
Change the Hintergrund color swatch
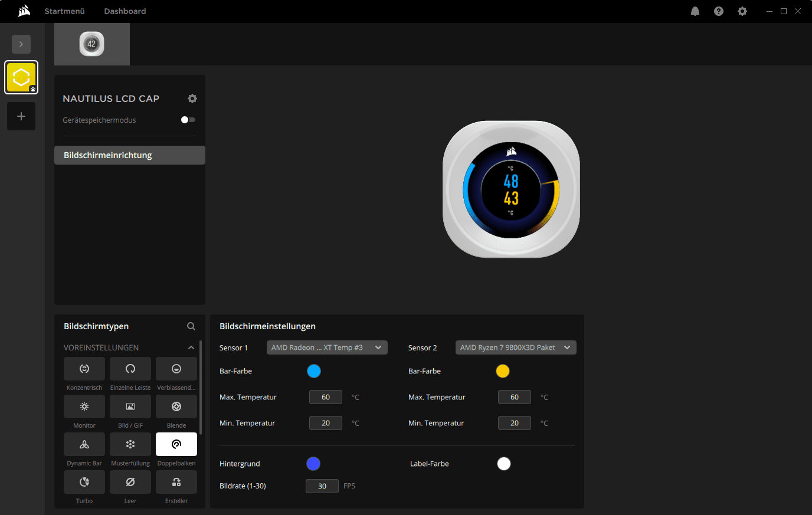tap(313, 464)
